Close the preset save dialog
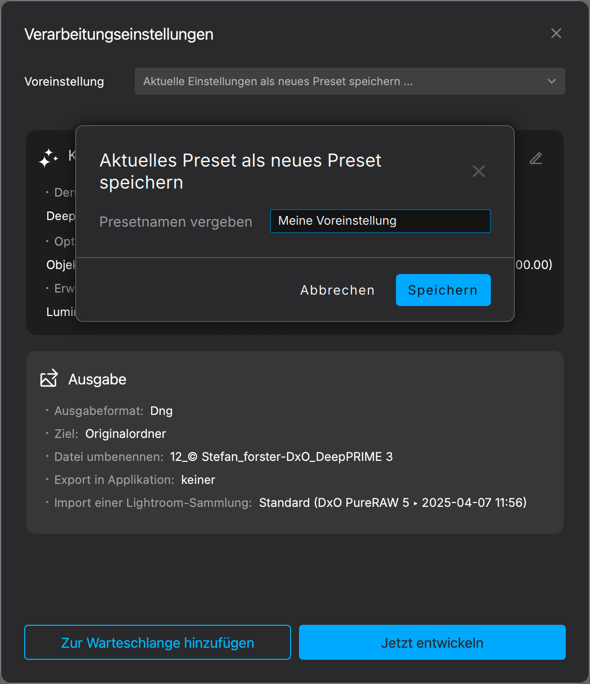 [479, 171]
